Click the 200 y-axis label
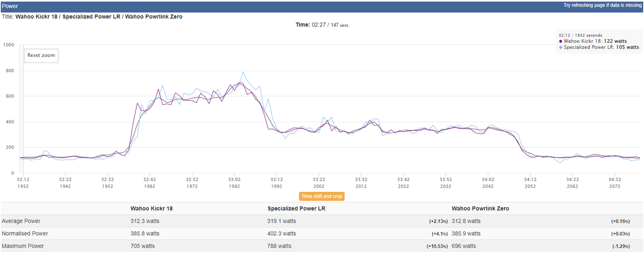This screenshot has height=256, width=644. 10,148
